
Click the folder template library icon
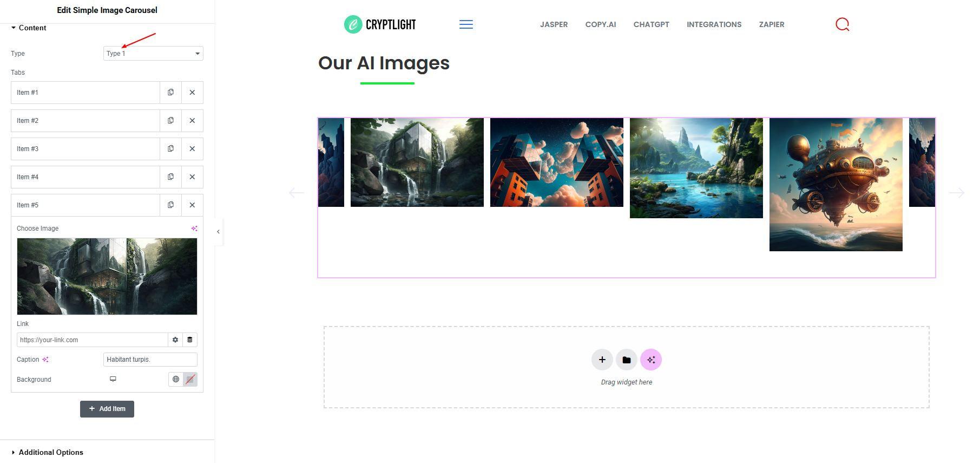627,360
